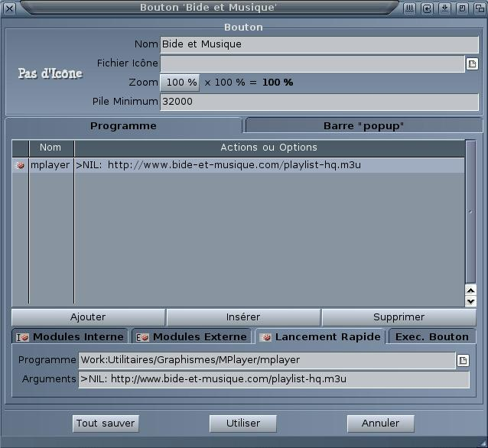Screen dimensions: 488x448
Task: Click the Nom column header
Action: (50, 148)
